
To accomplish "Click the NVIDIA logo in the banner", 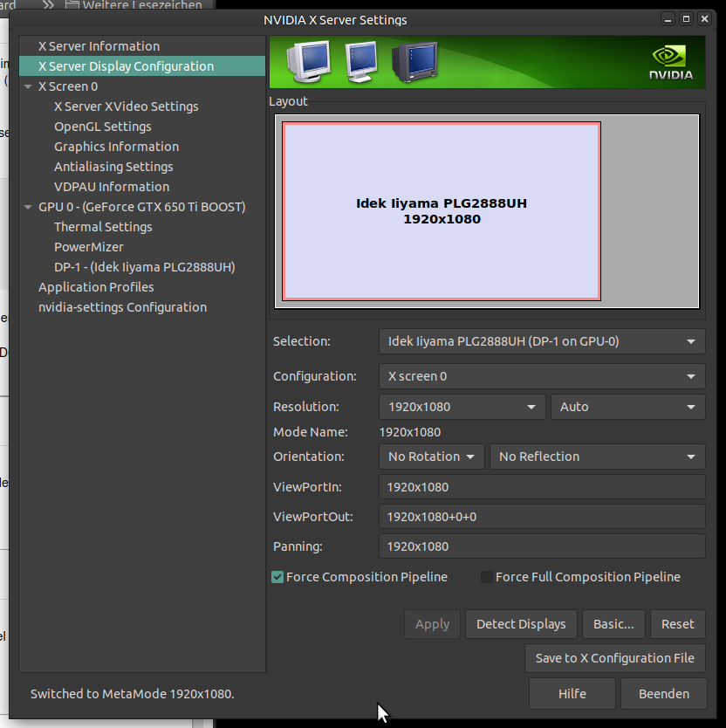I will 670,62.
